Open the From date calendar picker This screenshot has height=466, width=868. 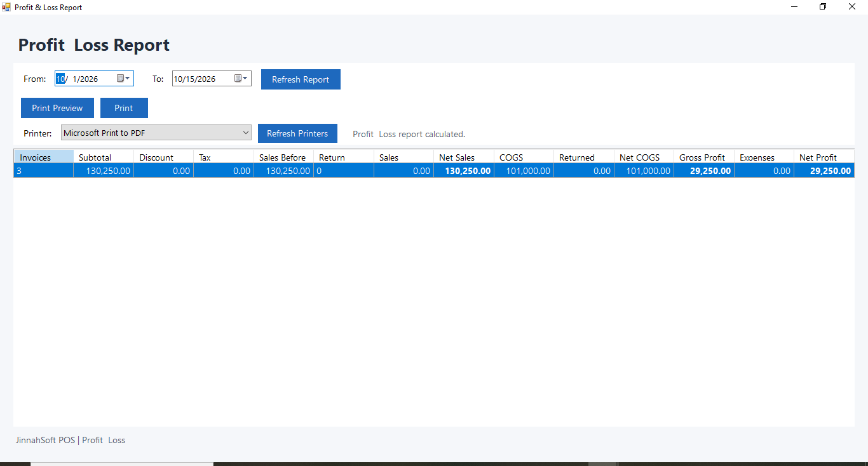pyautogui.click(x=123, y=79)
